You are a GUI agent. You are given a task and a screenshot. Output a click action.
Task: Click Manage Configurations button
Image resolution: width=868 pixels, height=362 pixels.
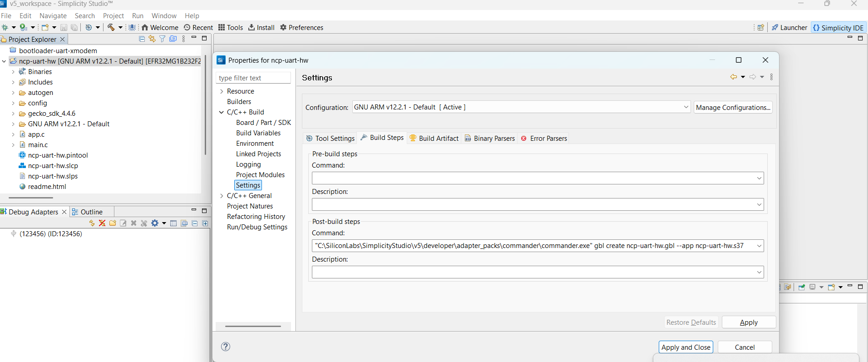click(x=733, y=107)
